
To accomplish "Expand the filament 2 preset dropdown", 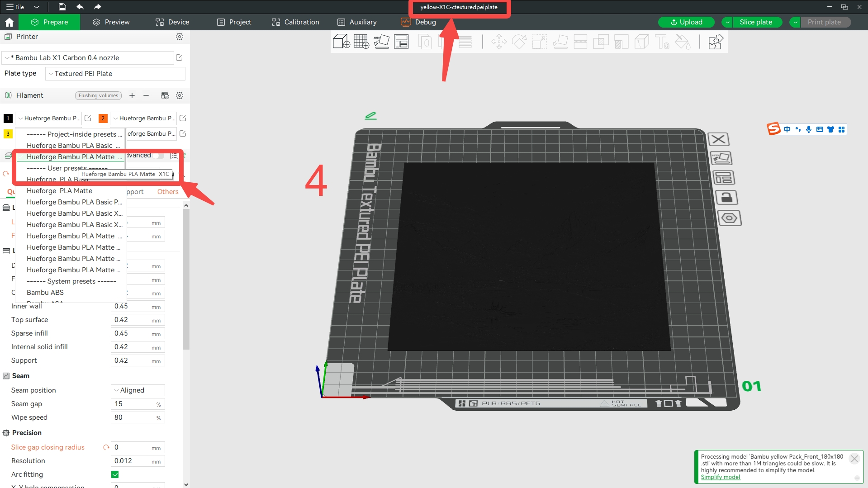I will pyautogui.click(x=143, y=118).
